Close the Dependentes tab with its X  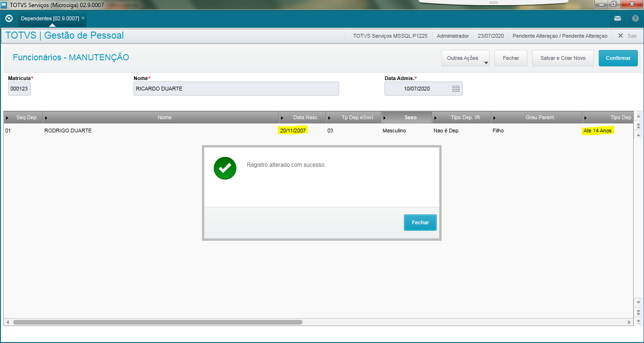(83, 18)
